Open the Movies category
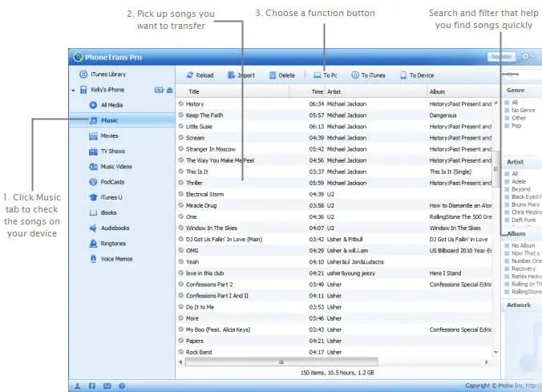This screenshot has width=542, height=392. (103, 135)
